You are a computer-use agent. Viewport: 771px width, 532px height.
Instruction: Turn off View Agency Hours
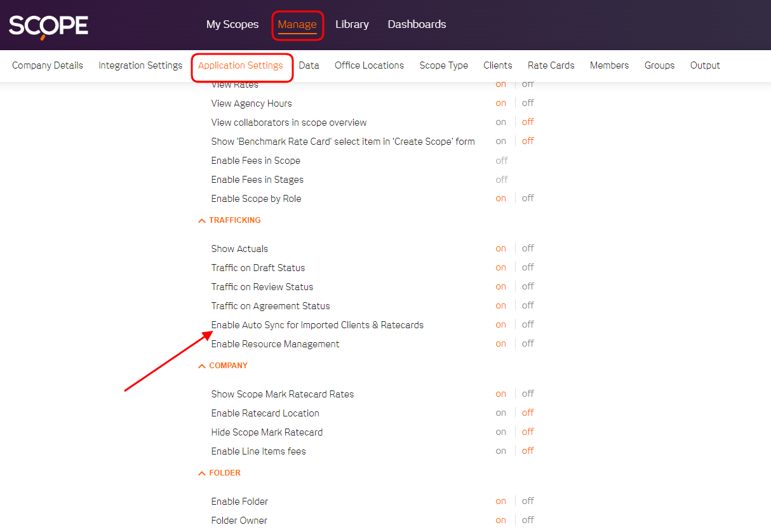(528, 103)
